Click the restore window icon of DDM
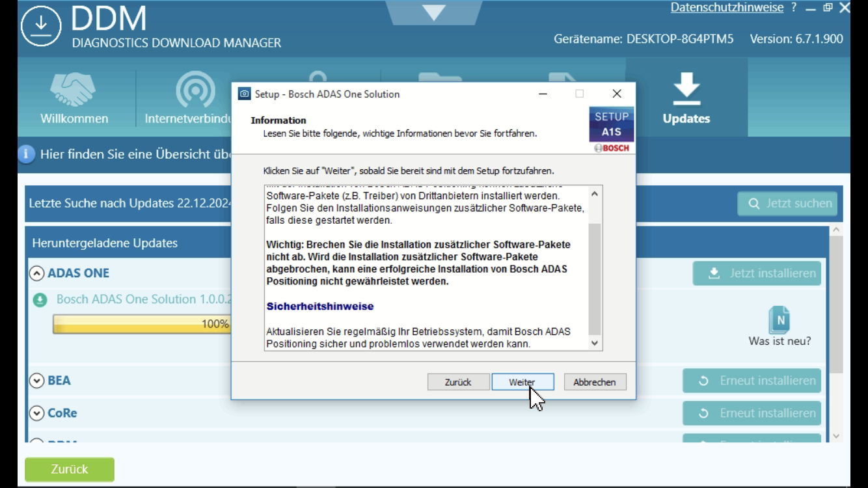The width and height of the screenshot is (868, 488). (x=828, y=8)
